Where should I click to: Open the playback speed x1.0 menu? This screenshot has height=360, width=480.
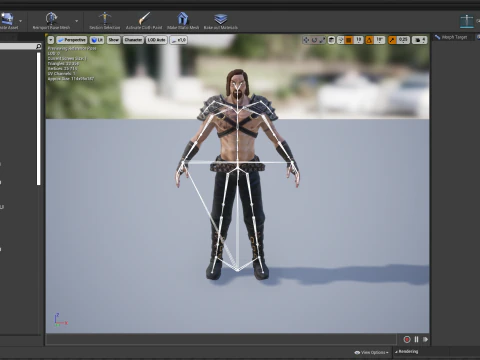[x=178, y=40]
